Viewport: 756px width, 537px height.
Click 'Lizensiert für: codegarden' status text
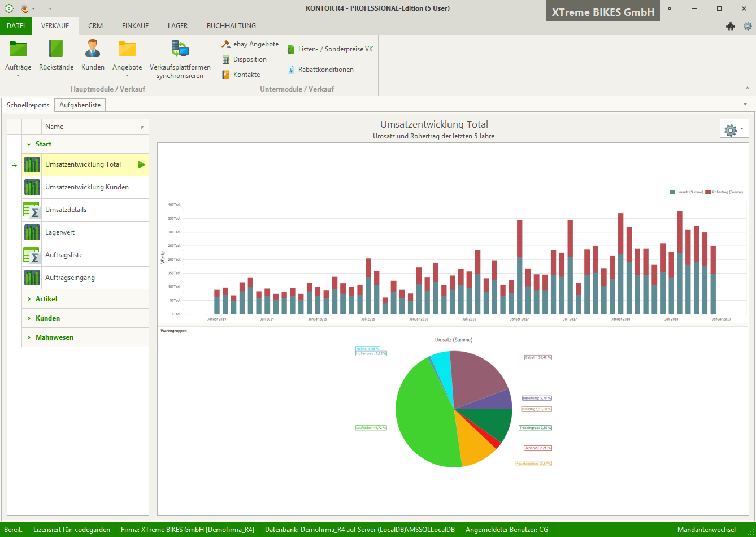point(71,530)
